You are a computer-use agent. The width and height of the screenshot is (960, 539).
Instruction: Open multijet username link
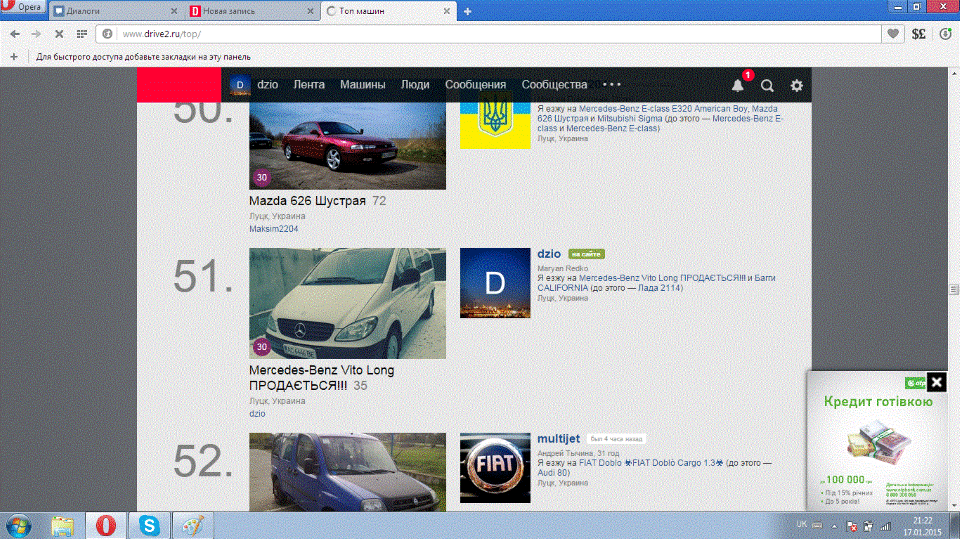(558, 439)
